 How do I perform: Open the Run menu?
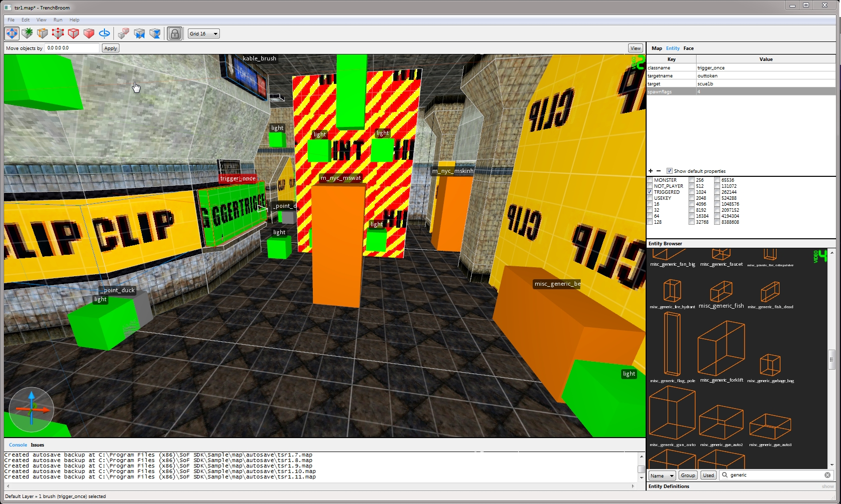[x=58, y=20]
